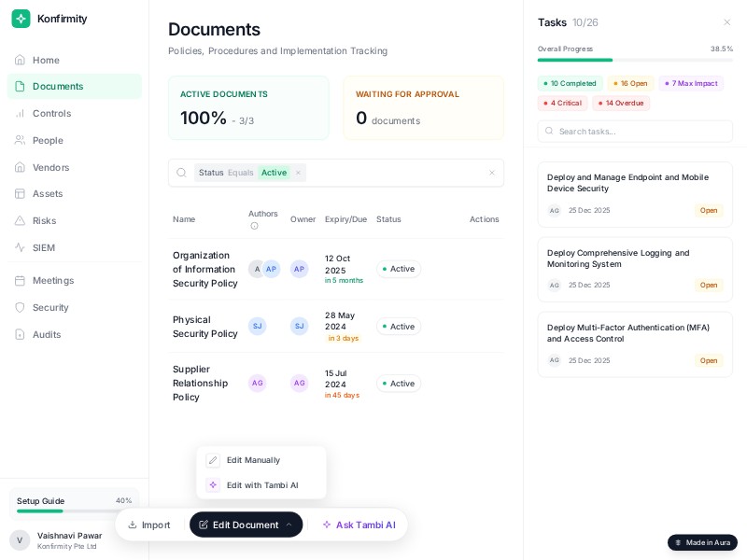Click the Konfirmity logo icon
The width and height of the screenshot is (747, 560).
[x=21, y=19]
